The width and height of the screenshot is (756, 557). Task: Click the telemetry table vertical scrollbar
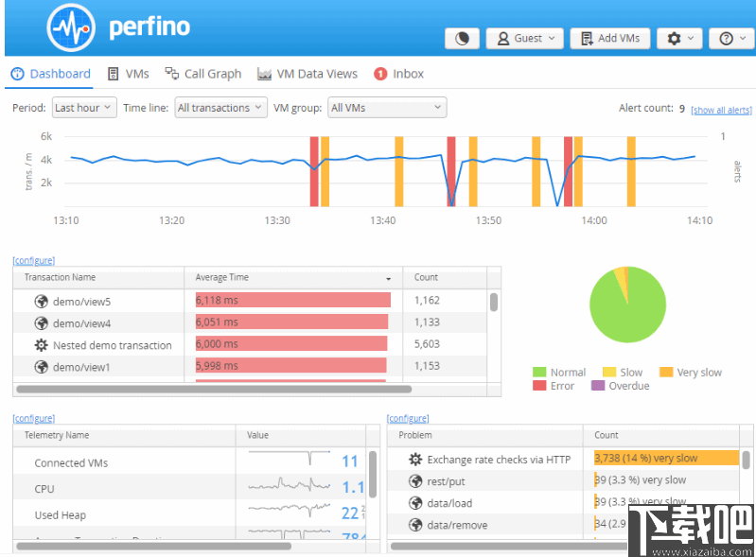click(x=373, y=474)
